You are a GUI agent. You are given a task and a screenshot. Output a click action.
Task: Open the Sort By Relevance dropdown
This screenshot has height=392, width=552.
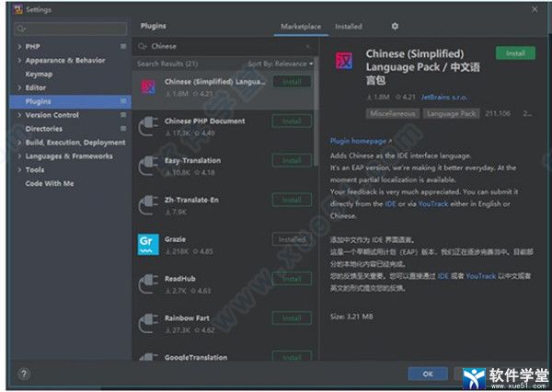coord(281,63)
